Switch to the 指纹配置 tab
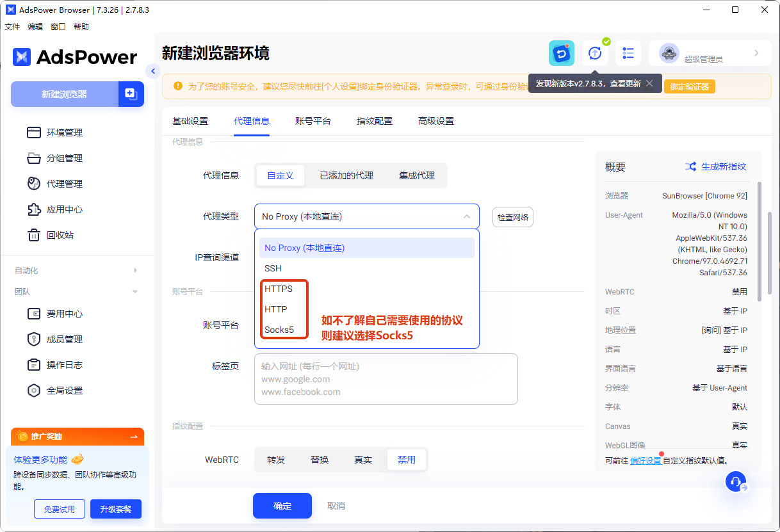This screenshot has height=532, width=780. pyautogui.click(x=375, y=121)
